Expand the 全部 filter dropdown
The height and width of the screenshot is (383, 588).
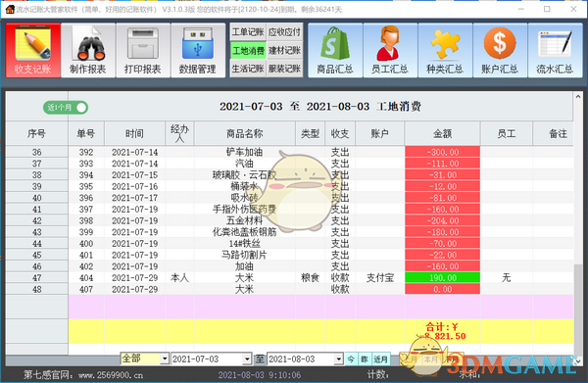point(165,359)
